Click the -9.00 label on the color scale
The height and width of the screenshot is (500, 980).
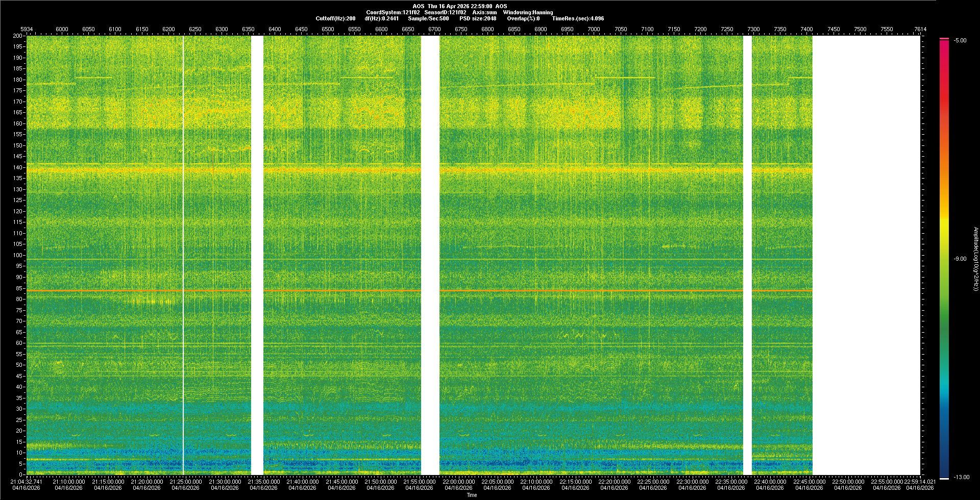click(x=960, y=259)
